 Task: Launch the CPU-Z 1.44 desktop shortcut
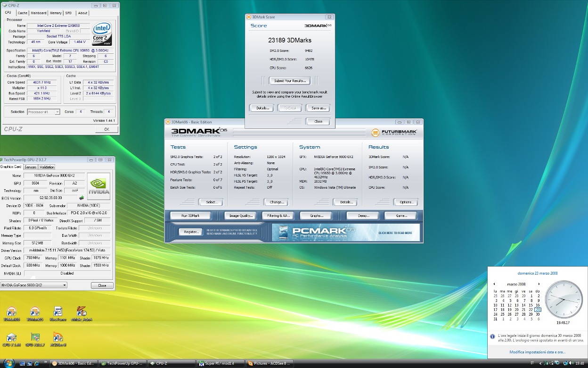click(x=12, y=340)
